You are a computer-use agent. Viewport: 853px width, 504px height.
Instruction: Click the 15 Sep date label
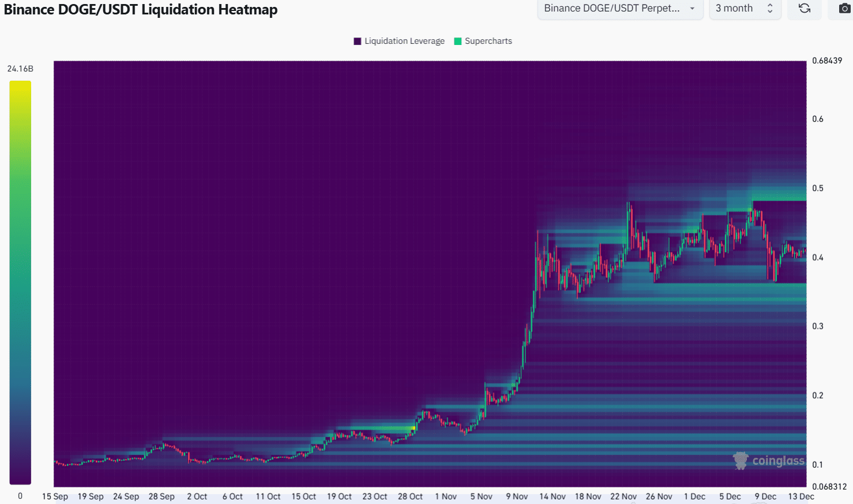point(55,497)
